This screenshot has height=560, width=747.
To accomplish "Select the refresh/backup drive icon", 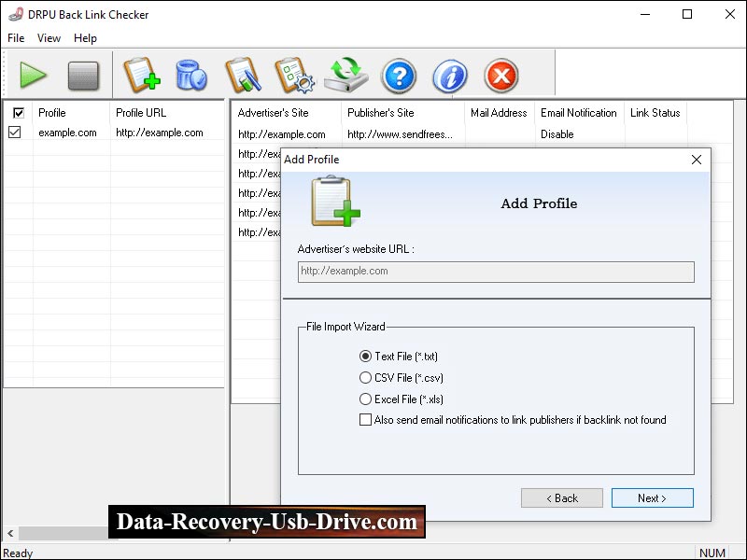I will [x=345, y=76].
